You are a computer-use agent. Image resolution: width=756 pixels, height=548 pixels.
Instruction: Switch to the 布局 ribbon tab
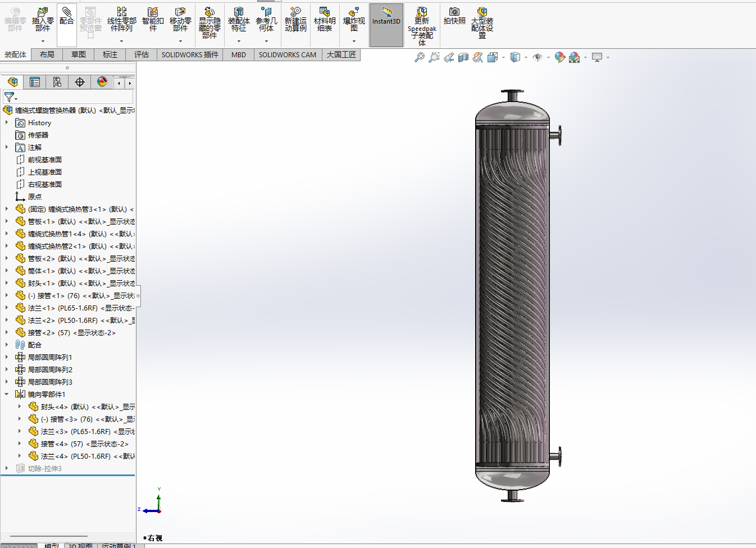pyautogui.click(x=47, y=54)
